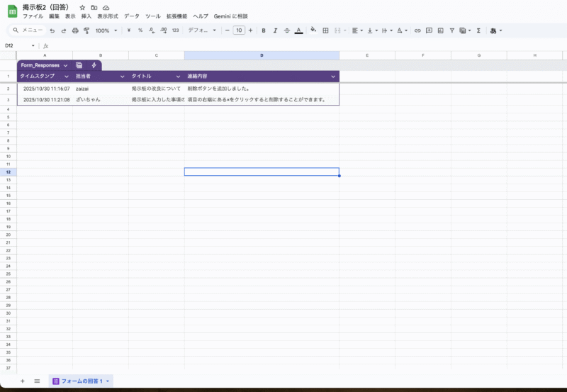This screenshot has width=567, height=392.
Task: Add a new sheet with plus button
Action: pyautogui.click(x=22, y=381)
